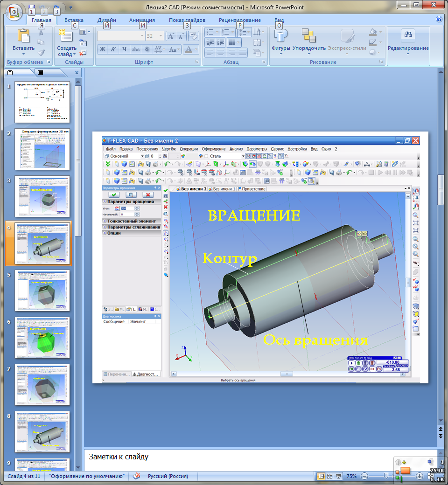
Task: Toggle bold text formatting
Action: click(x=102, y=49)
